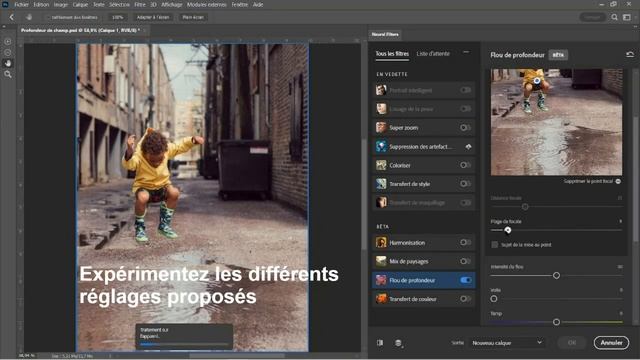Open the Sortie Nouveau calque dropdown
The width and height of the screenshot is (640, 360).
507,343
